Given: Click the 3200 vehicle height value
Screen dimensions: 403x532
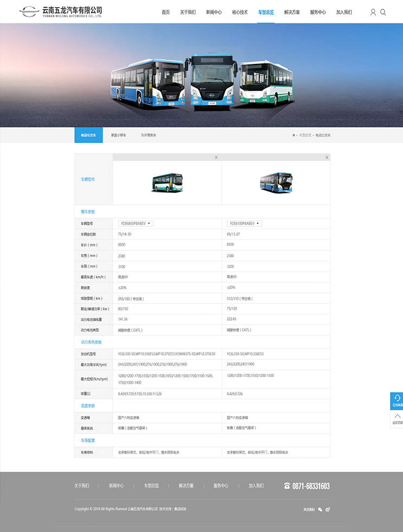Looking at the screenshot, I should click(x=230, y=267).
